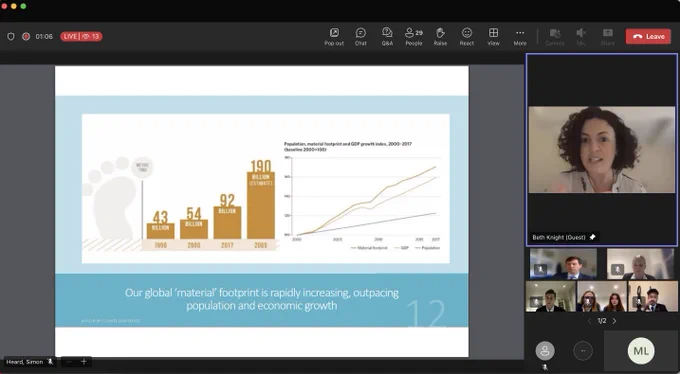Viewport: 680px width, 374px height.
Task: Click the grey person avatar circle
Action: [545, 351]
